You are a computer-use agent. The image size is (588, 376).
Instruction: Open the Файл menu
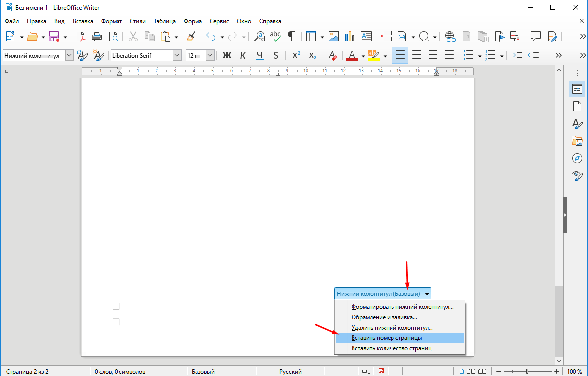tap(12, 21)
